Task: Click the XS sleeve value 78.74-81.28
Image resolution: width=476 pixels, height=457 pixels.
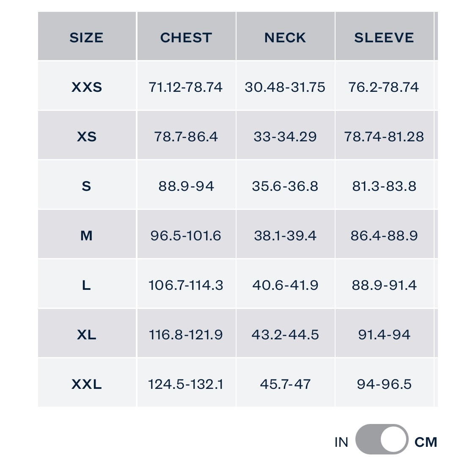Action: click(384, 137)
